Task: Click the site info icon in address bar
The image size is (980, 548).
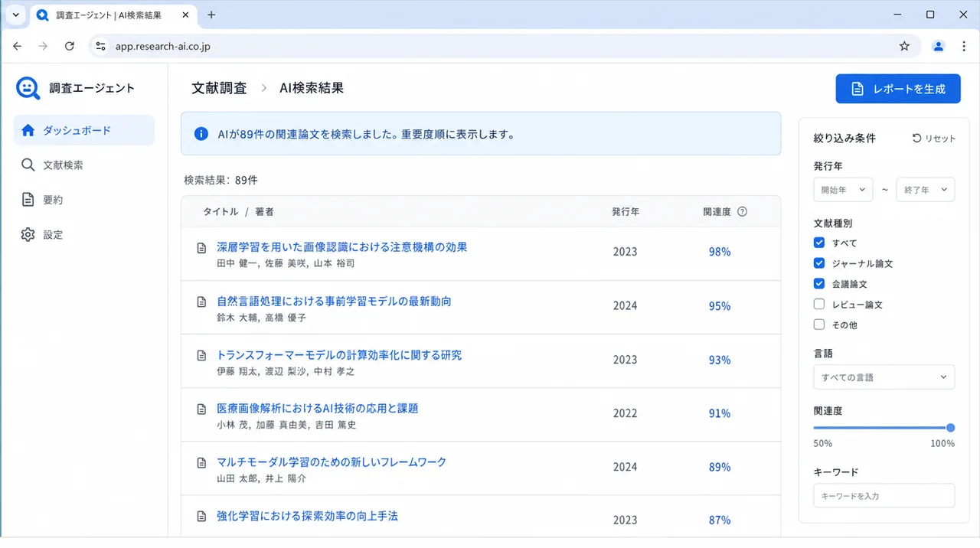Action: coord(100,46)
